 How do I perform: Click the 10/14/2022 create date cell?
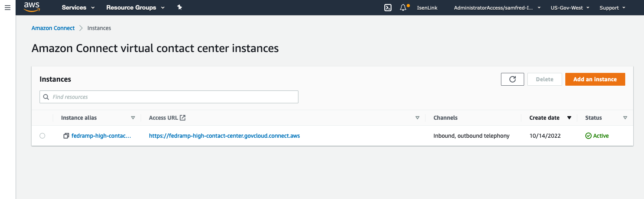(x=545, y=136)
